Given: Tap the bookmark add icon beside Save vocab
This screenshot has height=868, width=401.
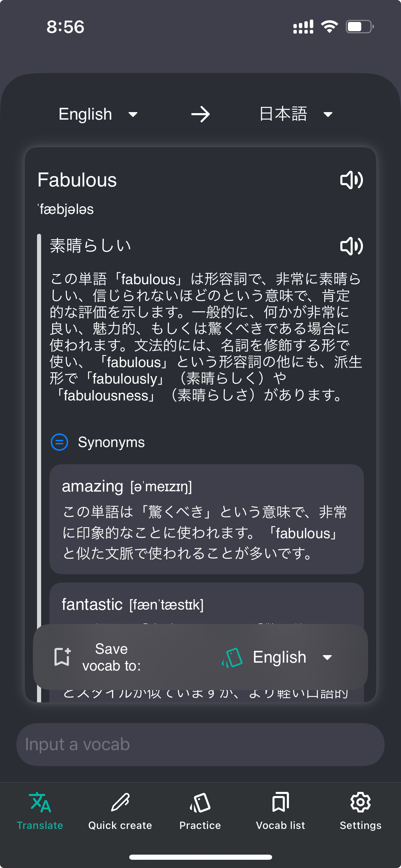Looking at the screenshot, I should pos(62,657).
